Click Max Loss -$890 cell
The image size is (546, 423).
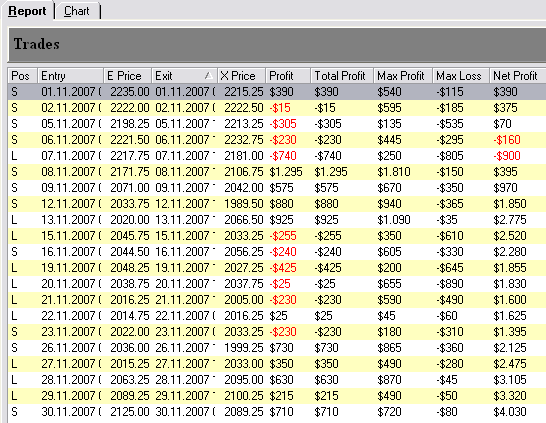coord(450,284)
